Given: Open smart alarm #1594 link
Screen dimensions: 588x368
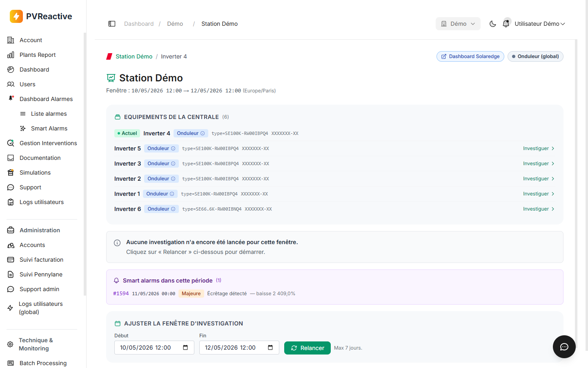Looking at the screenshot, I should 121,294.
